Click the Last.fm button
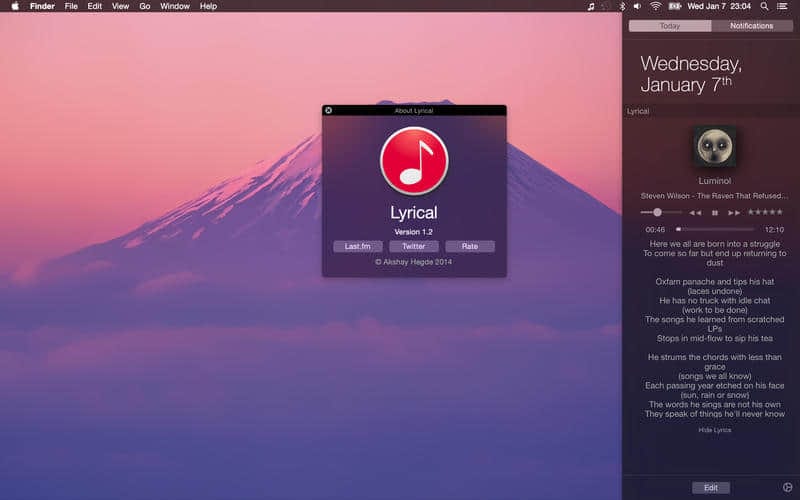Viewport: 800px width, 500px height. point(358,246)
